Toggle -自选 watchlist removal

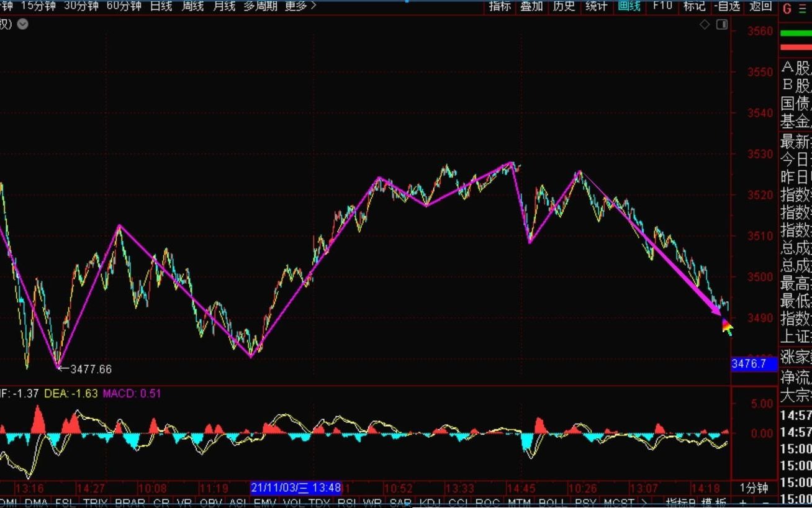(x=728, y=6)
